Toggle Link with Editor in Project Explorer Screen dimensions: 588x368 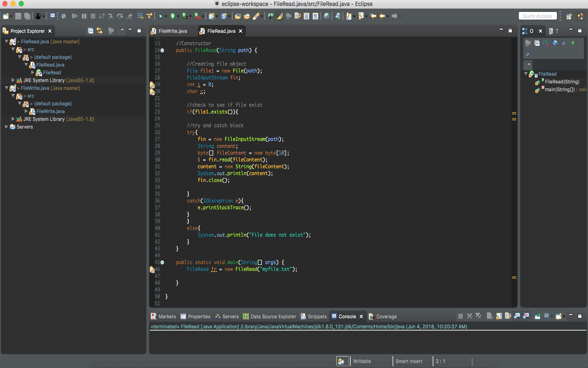(x=99, y=31)
